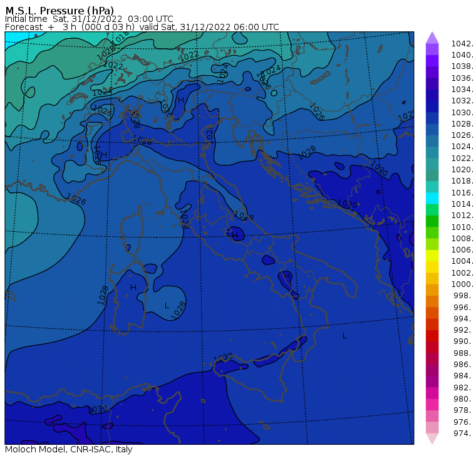Image resolution: width=476 pixels, height=458 pixels.
Task: Click the L marker east of Sardinia
Action: pos(167,306)
